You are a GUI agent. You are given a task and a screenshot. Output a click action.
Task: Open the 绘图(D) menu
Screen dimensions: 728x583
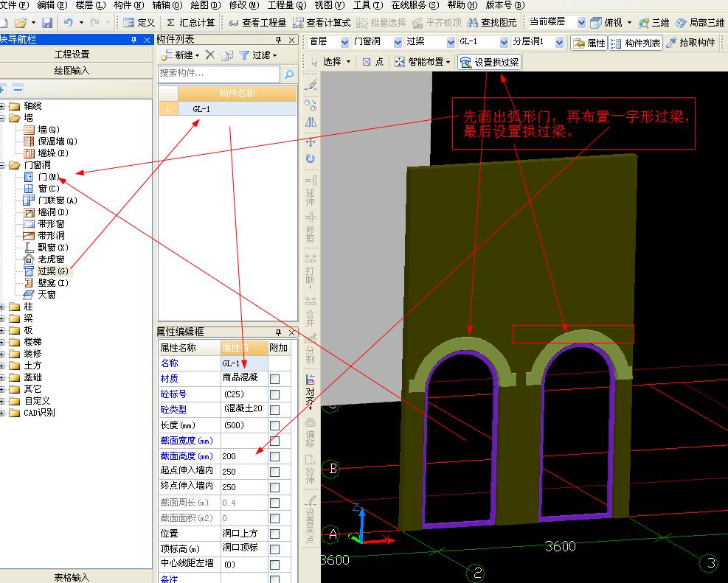click(206, 5)
